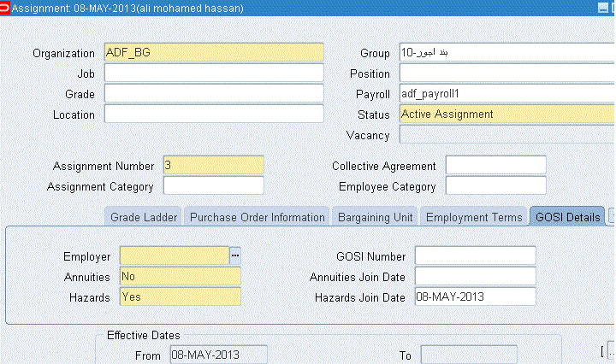Open the Employer list of values button

click(234, 255)
